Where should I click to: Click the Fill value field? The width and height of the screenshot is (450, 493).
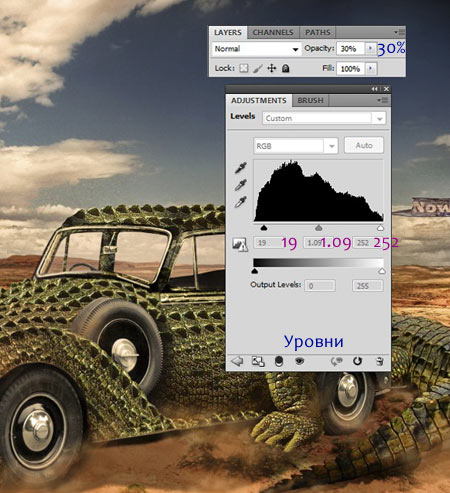point(350,69)
